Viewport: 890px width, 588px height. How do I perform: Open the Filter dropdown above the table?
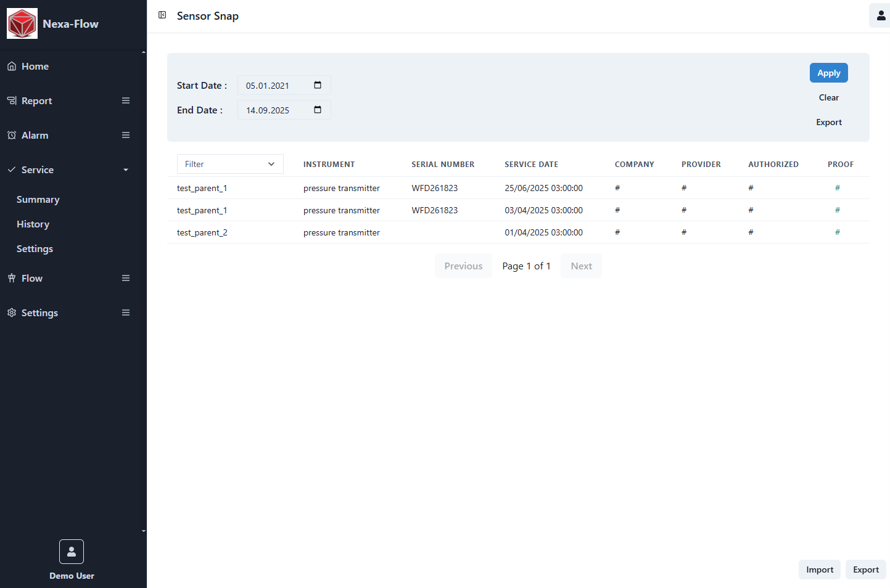[x=230, y=164]
